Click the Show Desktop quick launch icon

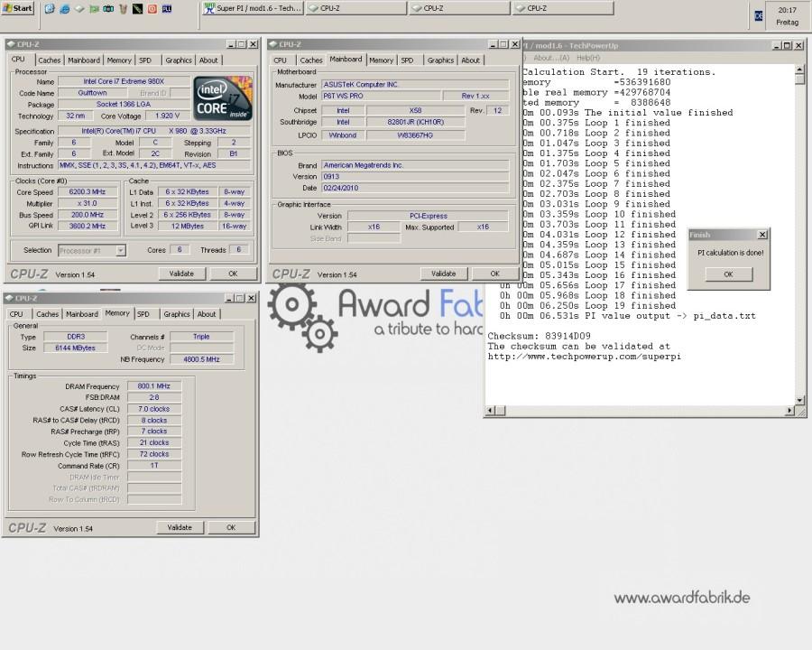[x=50, y=9]
